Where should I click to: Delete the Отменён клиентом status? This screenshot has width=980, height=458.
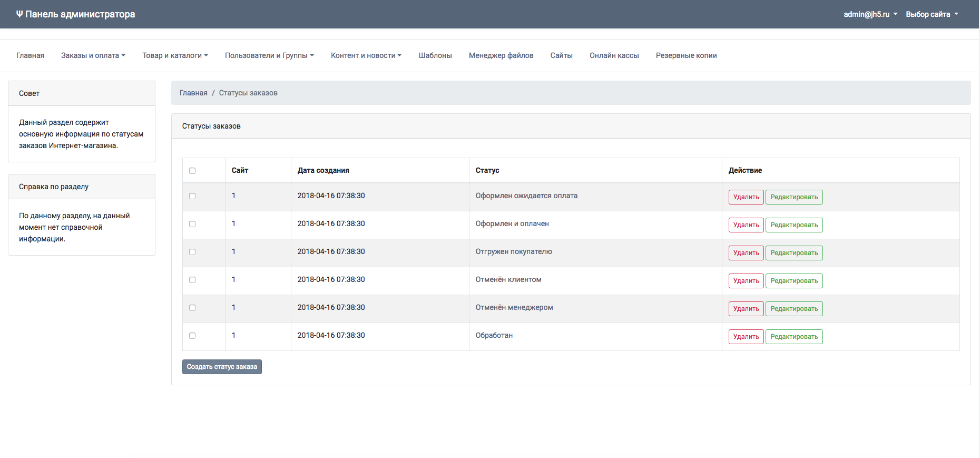pos(746,281)
